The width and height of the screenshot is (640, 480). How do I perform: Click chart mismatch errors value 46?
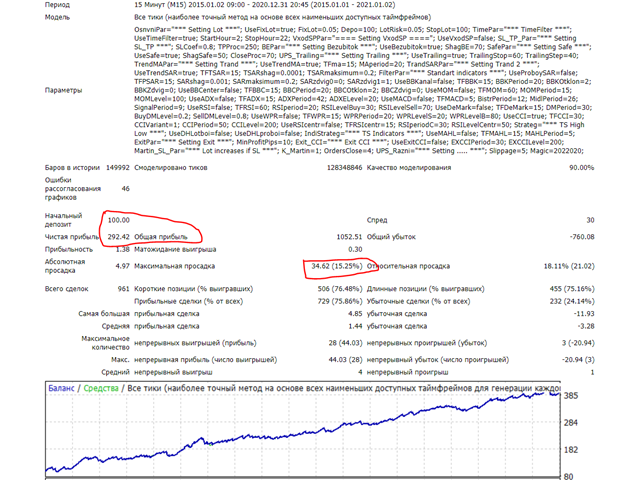click(125, 189)
